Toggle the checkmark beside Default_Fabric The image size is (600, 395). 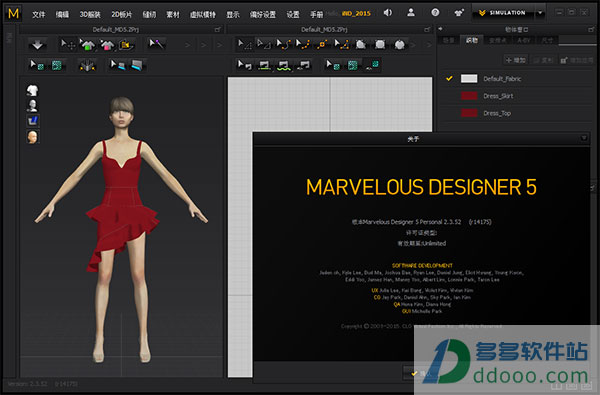pos(449,78)
